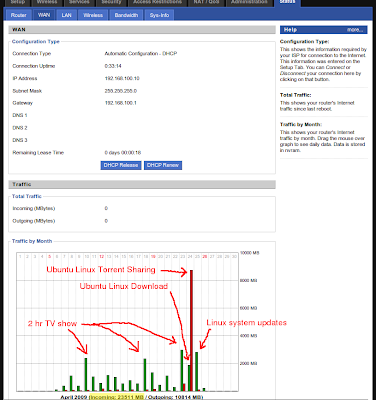Switch to the Router sub-tab
This screenshot has height=400, width=376.
pos(19,15)
